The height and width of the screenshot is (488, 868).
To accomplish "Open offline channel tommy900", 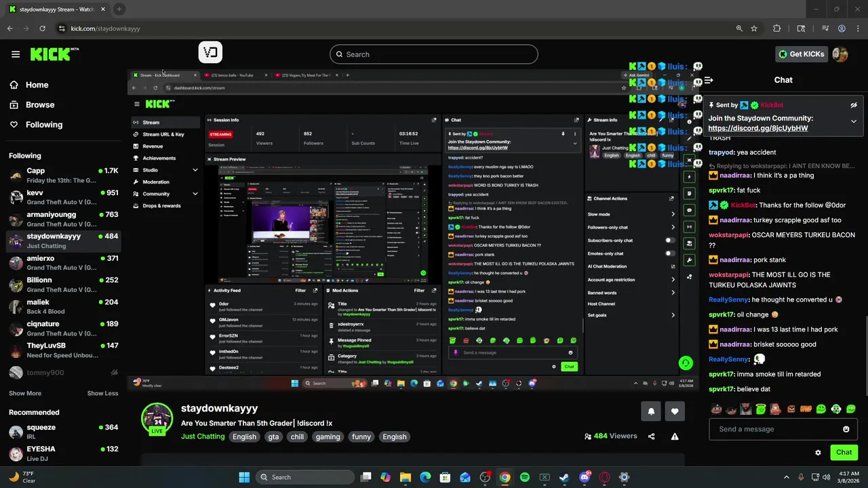I will coord(64,373).
